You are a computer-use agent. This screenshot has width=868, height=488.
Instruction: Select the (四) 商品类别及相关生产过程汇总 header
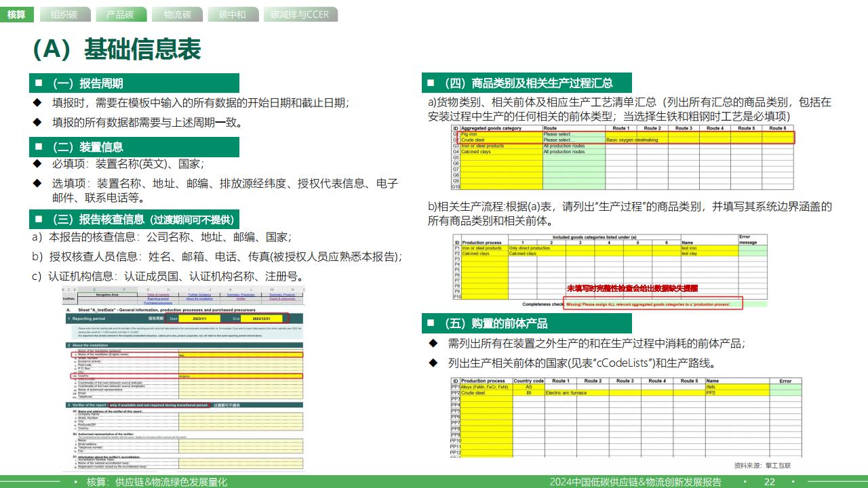tap(526, 83)
